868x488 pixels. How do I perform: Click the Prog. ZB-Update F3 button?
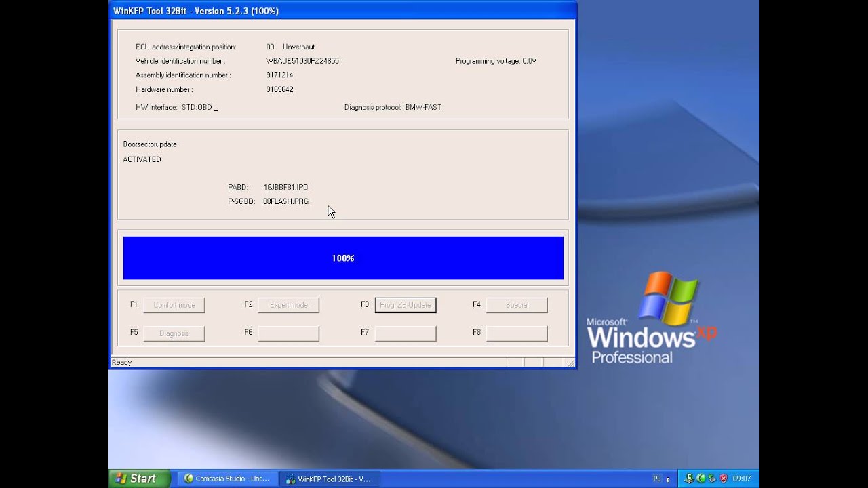pos(406,305)
